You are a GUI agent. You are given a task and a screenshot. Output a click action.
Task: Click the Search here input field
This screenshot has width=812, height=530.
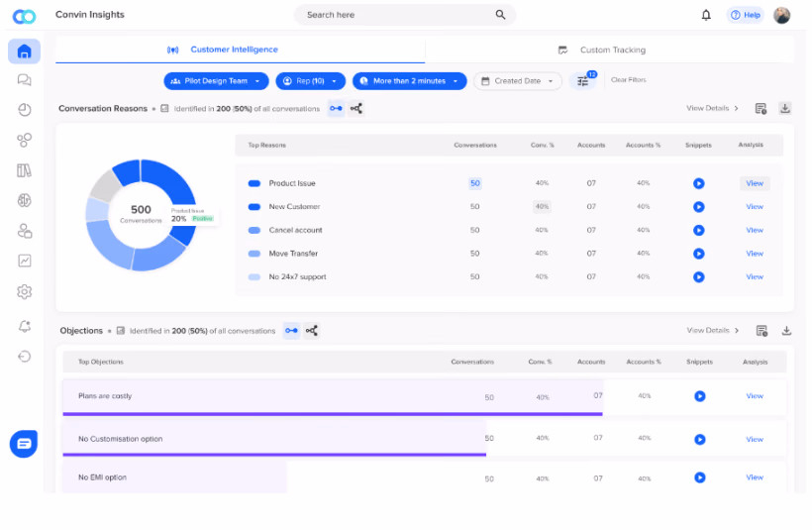point(404,15)
